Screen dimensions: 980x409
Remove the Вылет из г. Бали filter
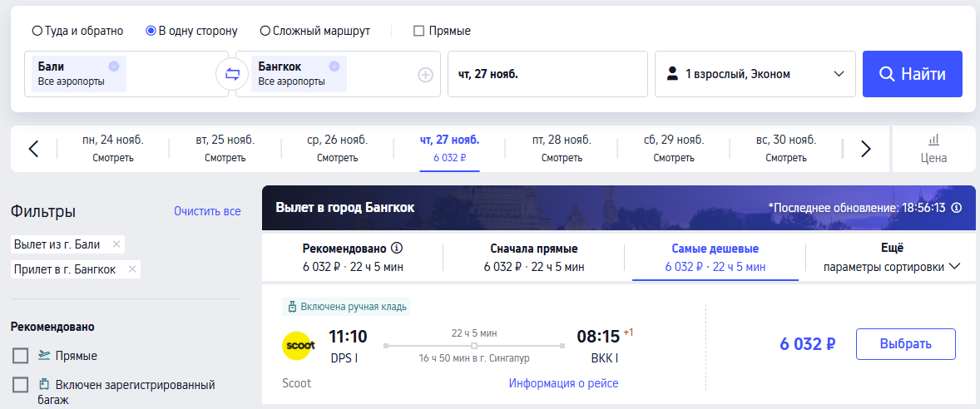[x=116, y=244]
